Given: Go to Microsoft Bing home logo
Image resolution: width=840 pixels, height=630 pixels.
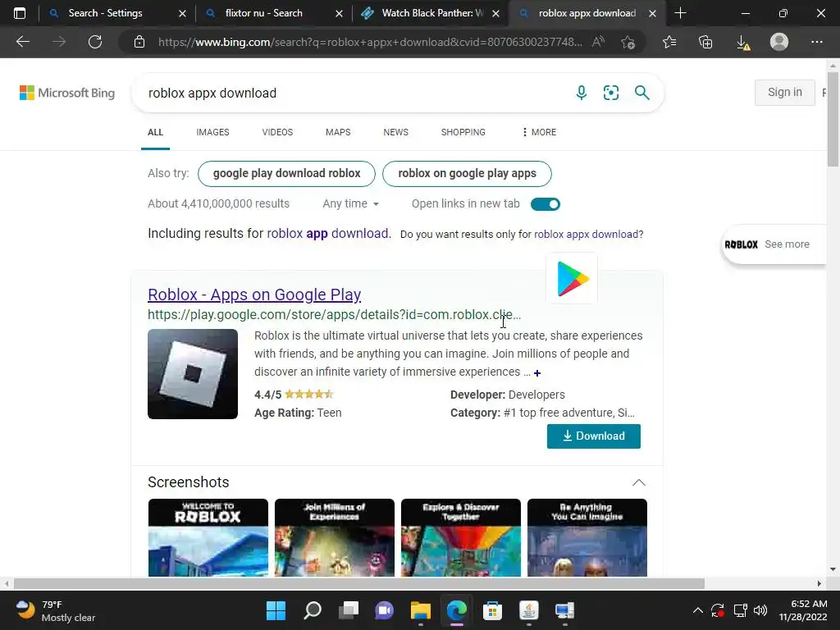Looking at the screenshot, I should pyautogui.click(x=67, y=93).
